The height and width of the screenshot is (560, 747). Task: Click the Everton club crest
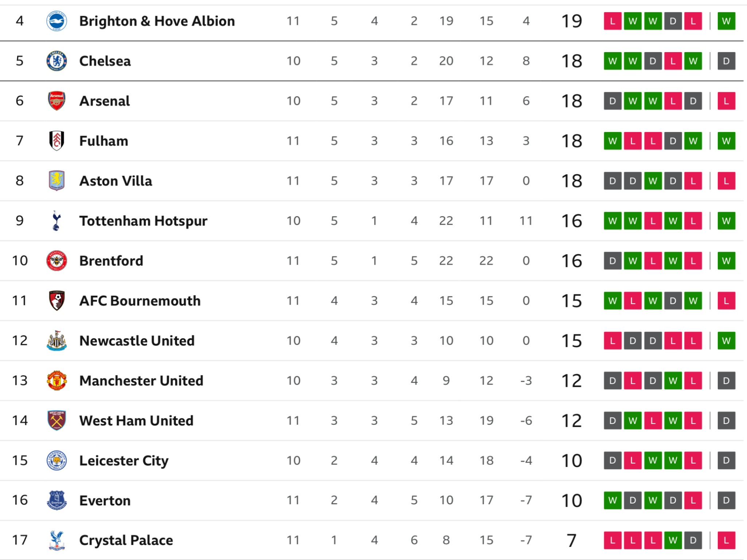click(x=57, y=500)
